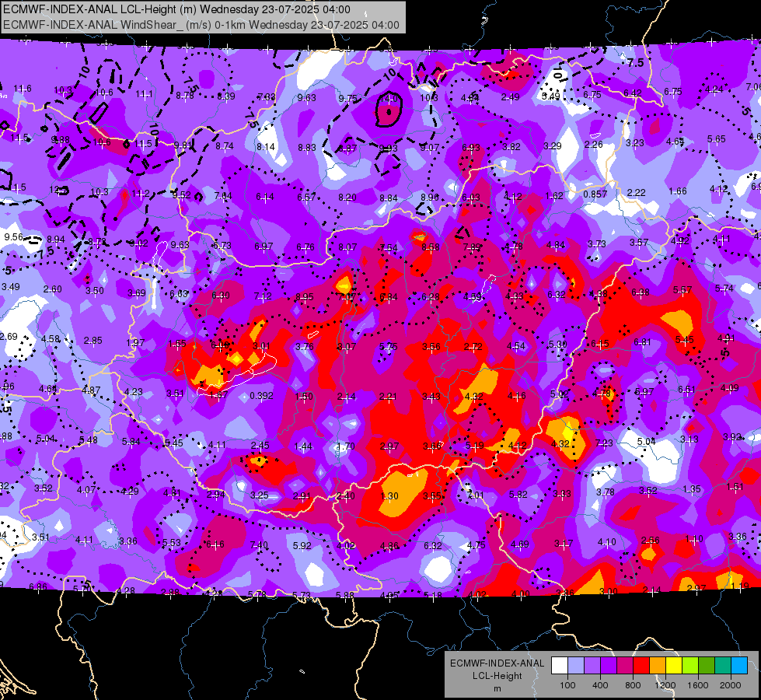Click the legend label 1200
761x700 pixels.
[665, 685]
